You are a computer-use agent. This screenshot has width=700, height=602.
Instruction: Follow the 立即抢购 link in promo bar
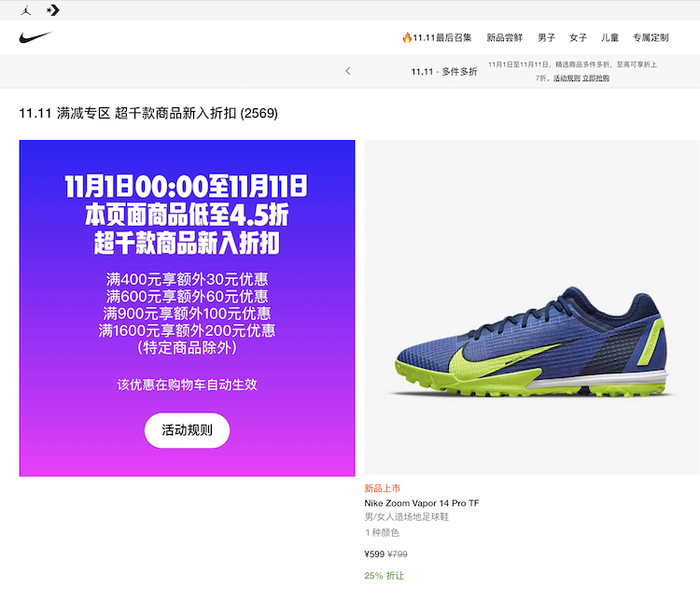[595, 78]
